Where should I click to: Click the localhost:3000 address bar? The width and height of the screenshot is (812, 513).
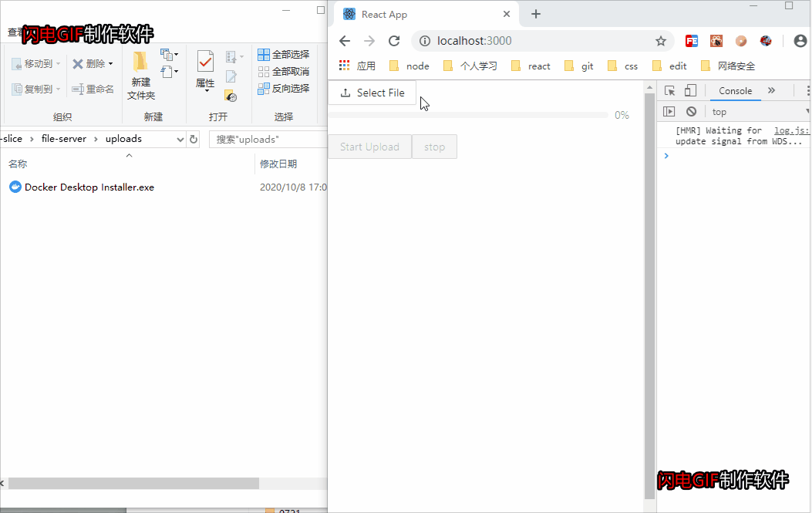pos(542,41)
